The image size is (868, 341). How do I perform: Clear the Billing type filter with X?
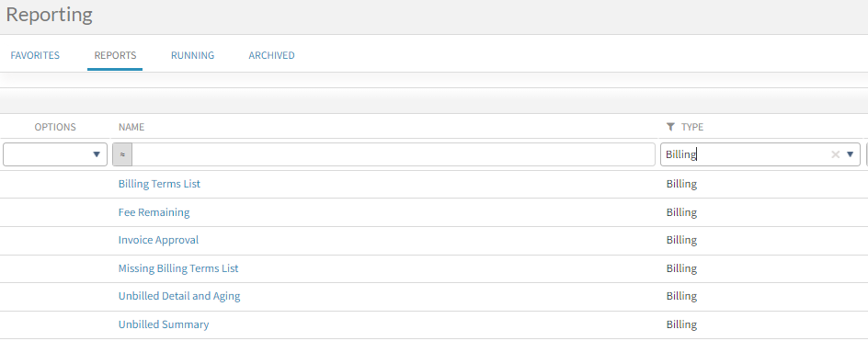coord(835,154)
